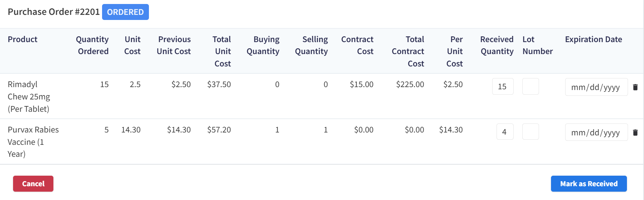The width and height of the screenshot is (644, 200).
Task: Edit Purvax Rabies received quantity field
Action: click(x=505, y=132)
